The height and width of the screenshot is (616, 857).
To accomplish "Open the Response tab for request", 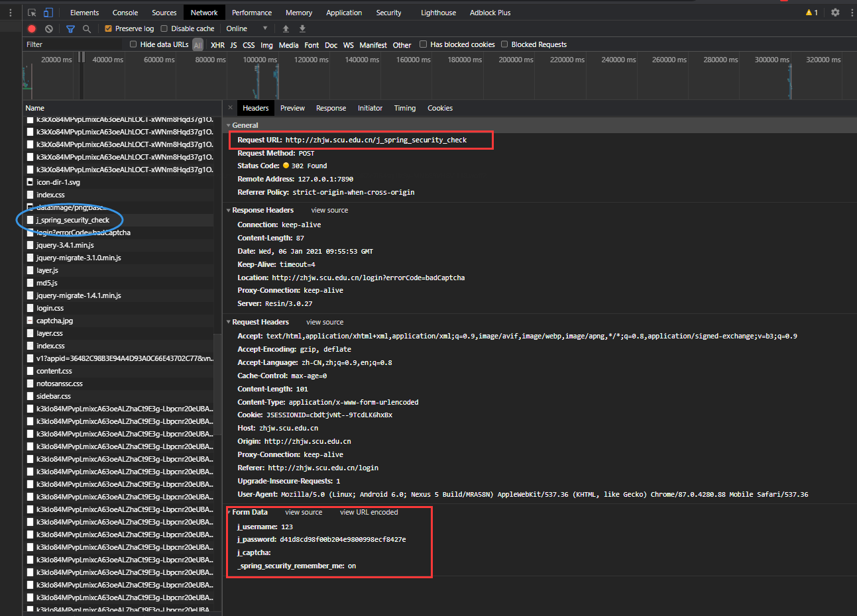I will point(331,108).
